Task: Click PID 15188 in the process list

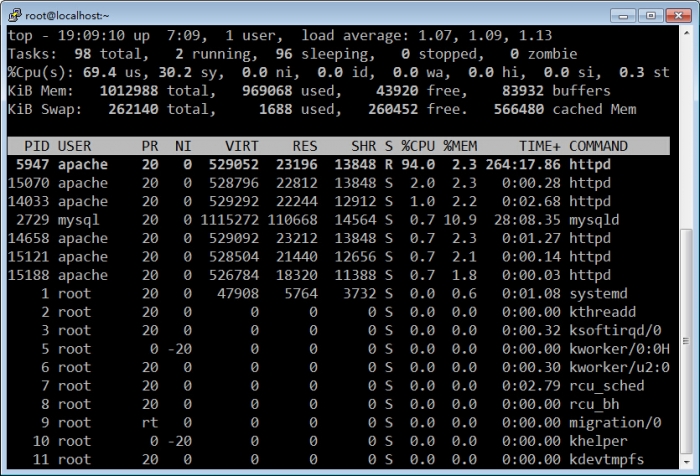Action: 28,275
